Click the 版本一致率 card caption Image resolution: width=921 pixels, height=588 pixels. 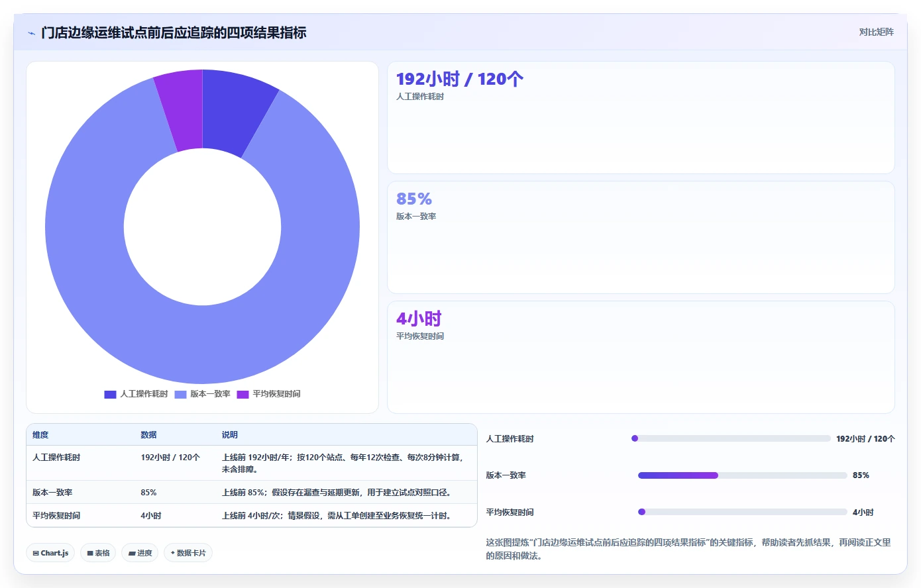(x=416, y=217)
